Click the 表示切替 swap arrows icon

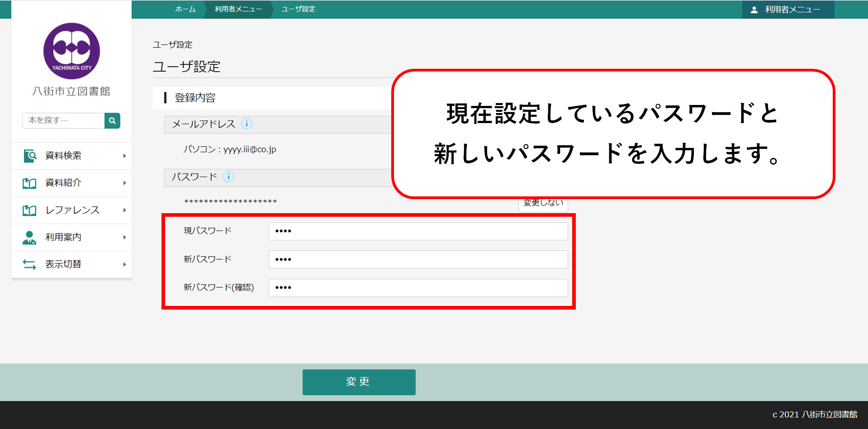29,264
